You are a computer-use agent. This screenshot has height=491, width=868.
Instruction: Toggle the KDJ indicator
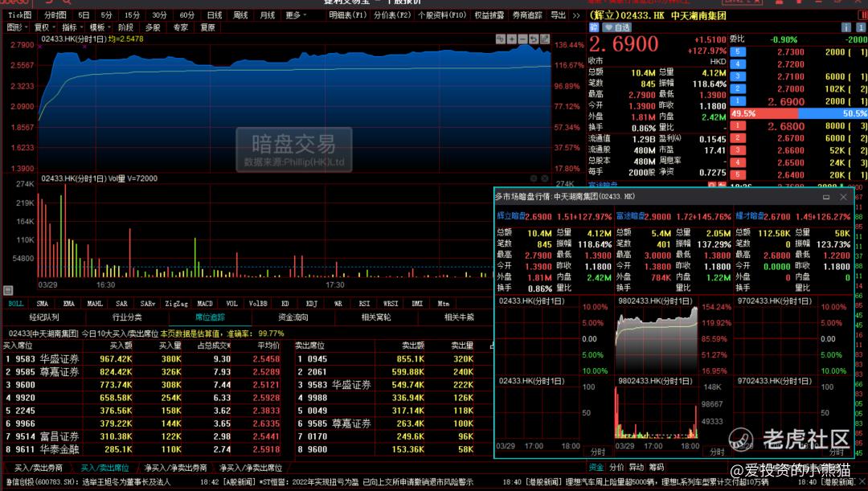click(x=312, y=303)
